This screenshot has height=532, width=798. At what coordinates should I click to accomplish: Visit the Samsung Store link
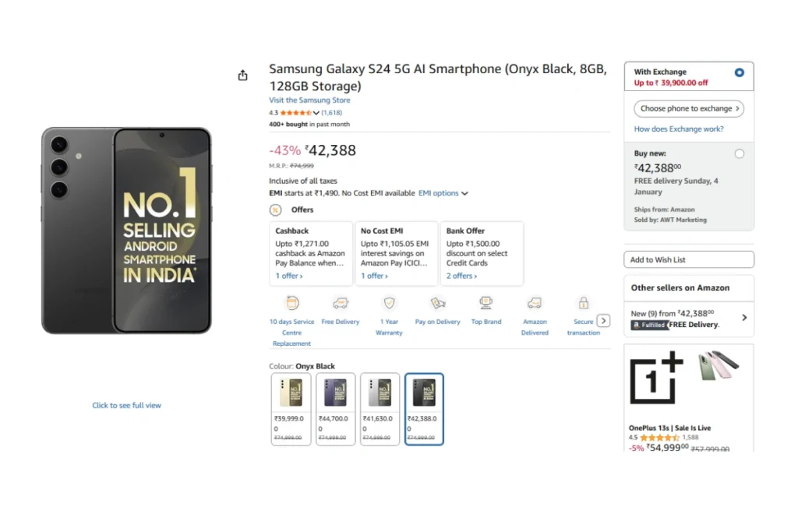click(x=309, y=100)
